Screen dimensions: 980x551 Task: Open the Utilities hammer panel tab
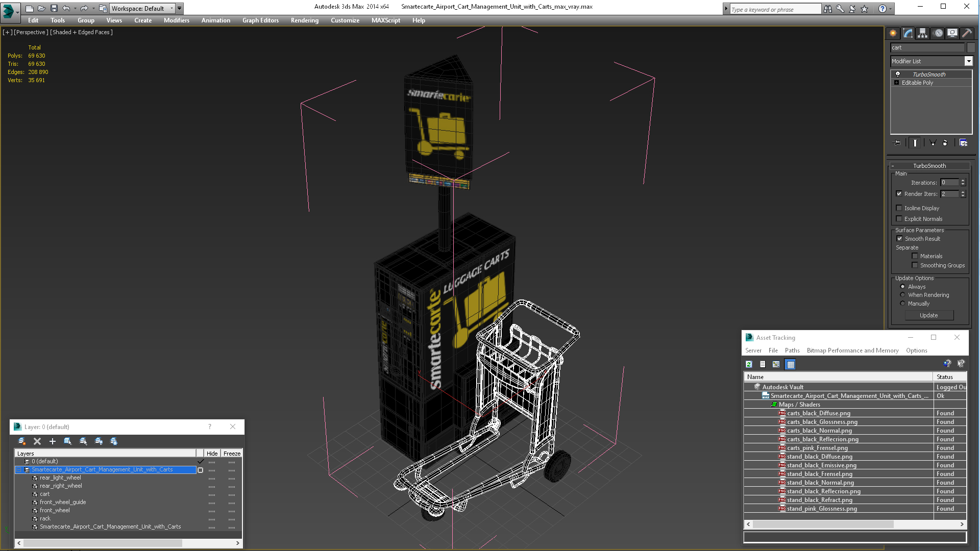pyautogui.click(x=967, y=33)
